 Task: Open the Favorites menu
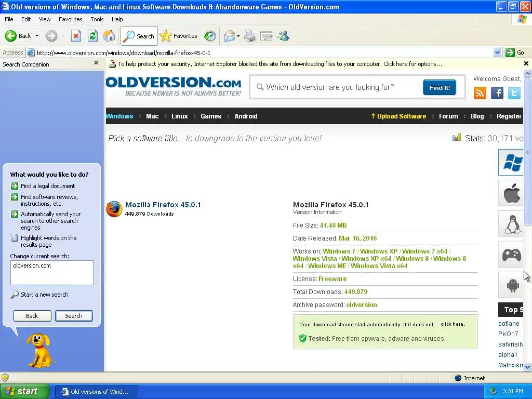(x=70, y=19)
